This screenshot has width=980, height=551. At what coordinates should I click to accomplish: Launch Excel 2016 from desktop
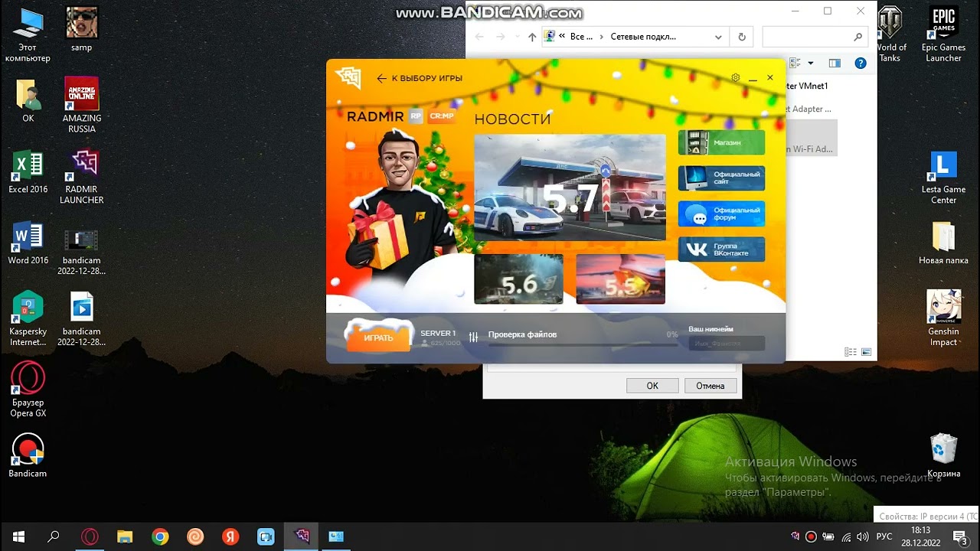click(x=28, y=172)
